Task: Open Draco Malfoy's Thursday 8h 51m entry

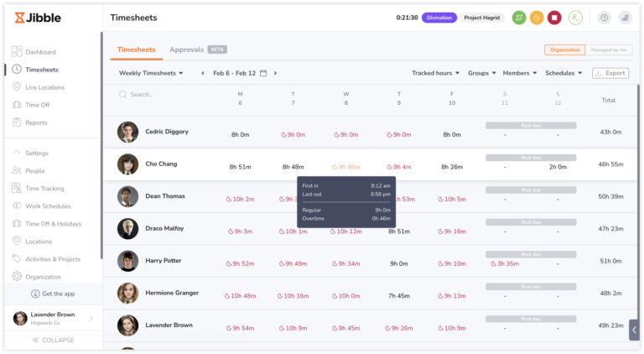Action: 399,232
